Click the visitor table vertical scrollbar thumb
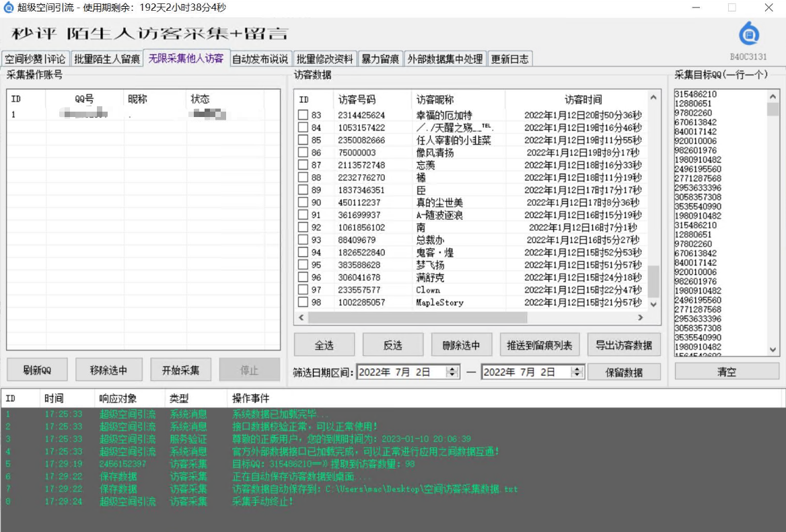 pos(653,282)
